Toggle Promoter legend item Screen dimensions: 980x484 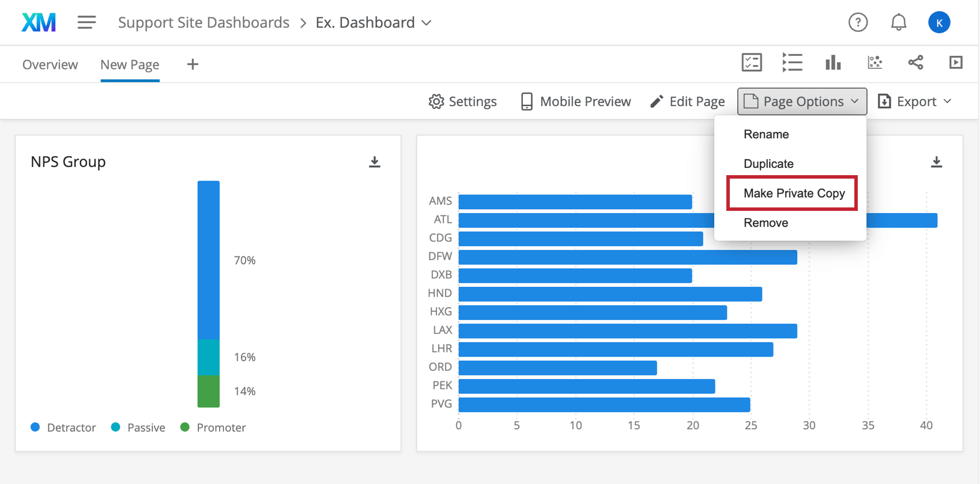pos(213,428)
